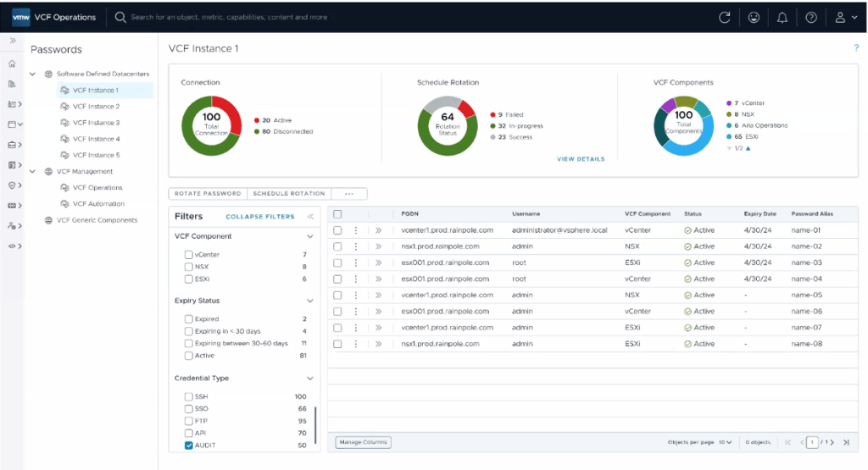The image size is (868, 470).
Task: Open the help question mark icon
Action: pos(811,17)
